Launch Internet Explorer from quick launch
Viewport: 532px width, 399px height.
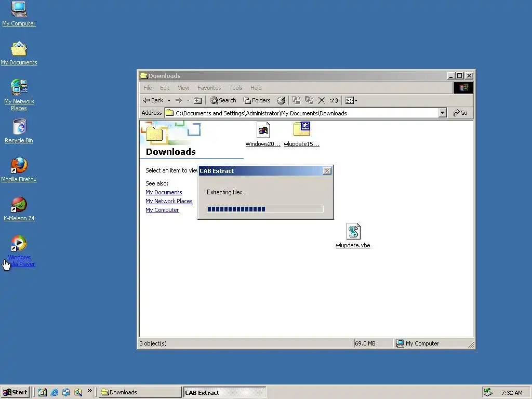point(54,392)
